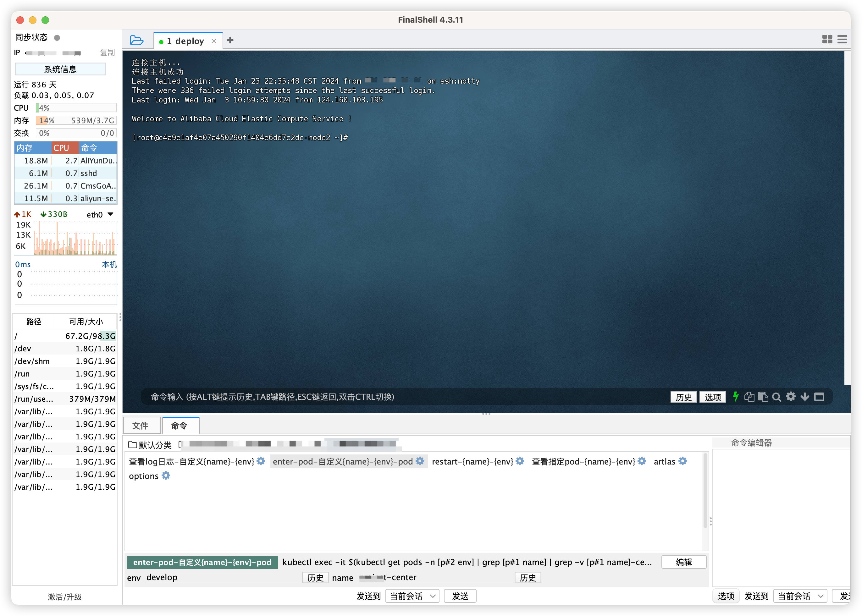Image resolution: width=862 pixels, height=616 pixels.
Task: Select the 1 deploy session tab
Action: coord(185,41)
